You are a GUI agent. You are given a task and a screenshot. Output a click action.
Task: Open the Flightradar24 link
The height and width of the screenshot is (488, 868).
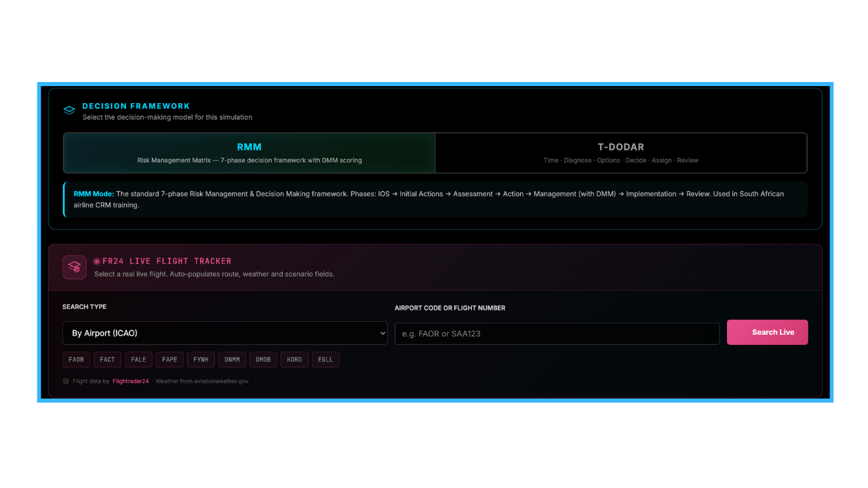coord(130,381)
